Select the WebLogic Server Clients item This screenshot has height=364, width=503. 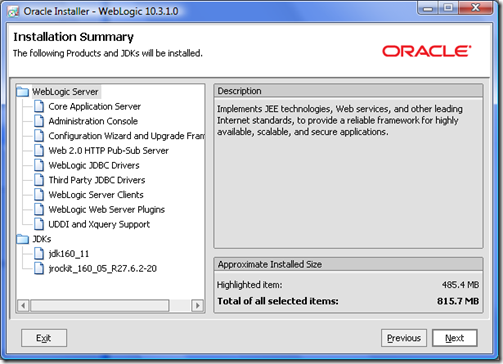coord(96,195)
